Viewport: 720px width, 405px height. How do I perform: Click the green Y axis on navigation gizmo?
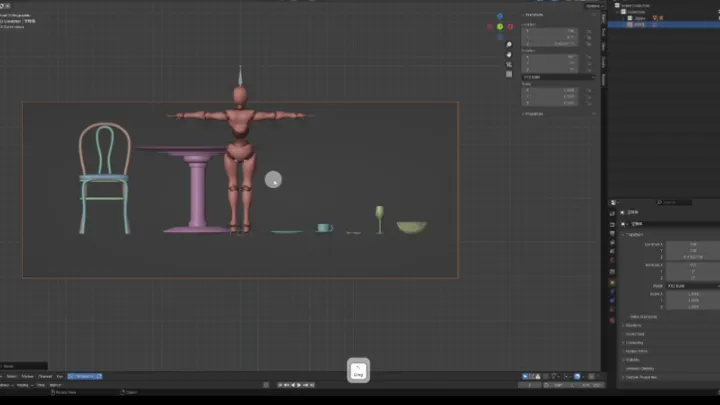coord(500,27)
